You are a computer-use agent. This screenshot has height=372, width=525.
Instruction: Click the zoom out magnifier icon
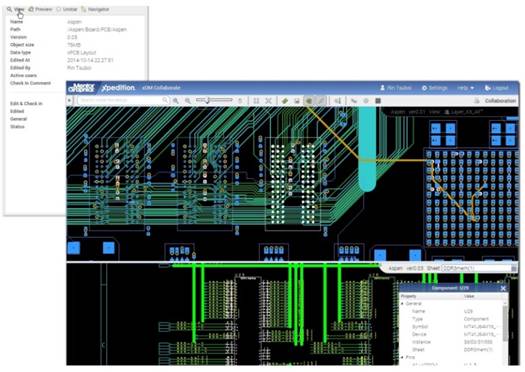point(188,100)
